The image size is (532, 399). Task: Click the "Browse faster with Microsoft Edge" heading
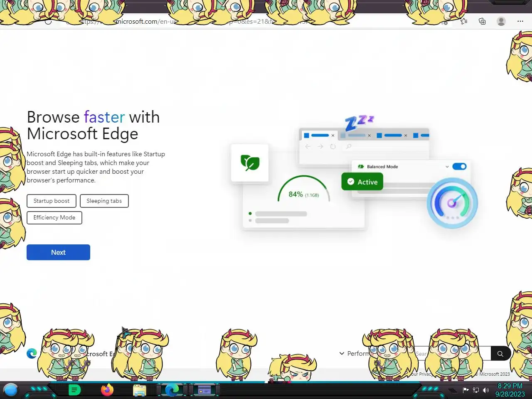pyautogui.click(x=94, y=125)
